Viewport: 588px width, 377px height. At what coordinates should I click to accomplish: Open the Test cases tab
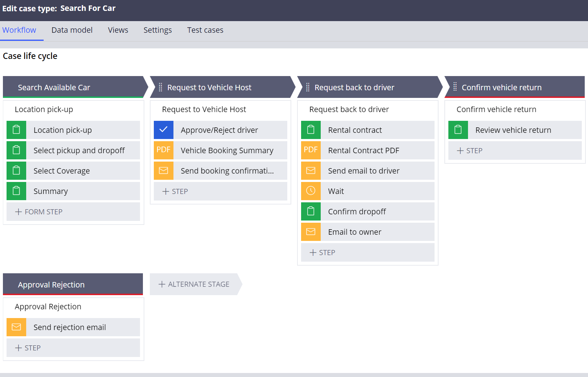(205, 30)
